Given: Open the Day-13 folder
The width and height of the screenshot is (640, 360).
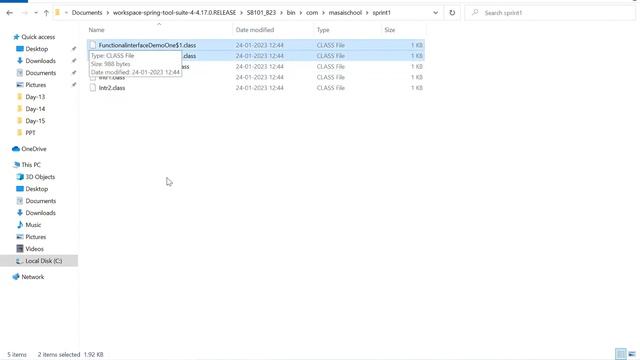Looking at the screenshot, I should click(x=35, y=97).
